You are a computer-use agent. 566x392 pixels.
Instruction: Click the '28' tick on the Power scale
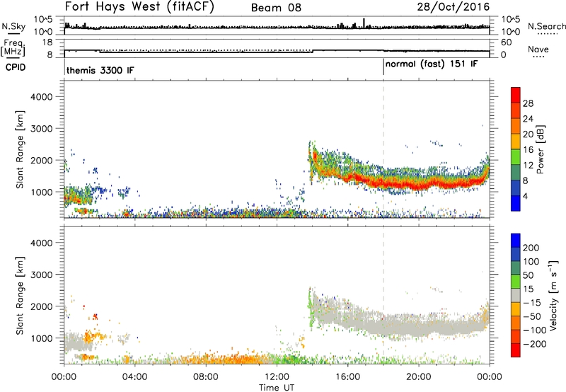point(528,103)
